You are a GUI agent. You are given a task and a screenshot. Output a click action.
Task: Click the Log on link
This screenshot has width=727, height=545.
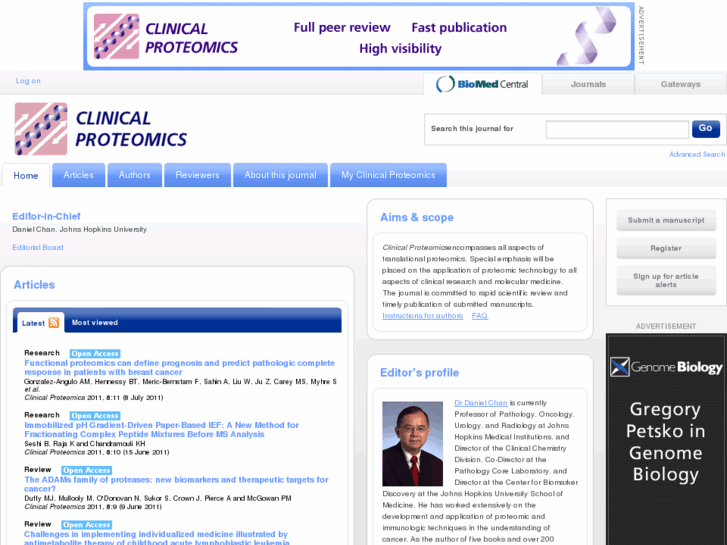[x=28, y=81]
